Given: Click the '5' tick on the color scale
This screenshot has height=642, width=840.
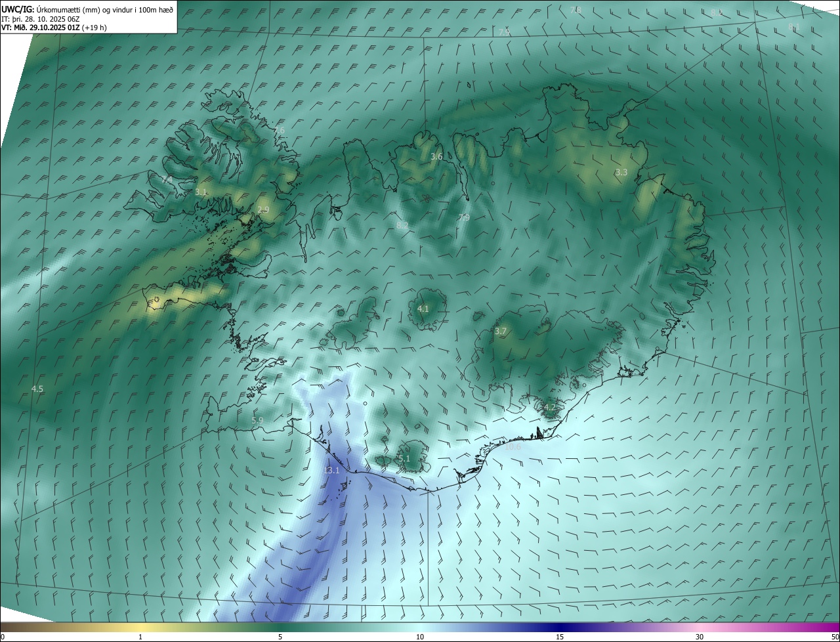Looking at the screenshot, I should 280,637.
